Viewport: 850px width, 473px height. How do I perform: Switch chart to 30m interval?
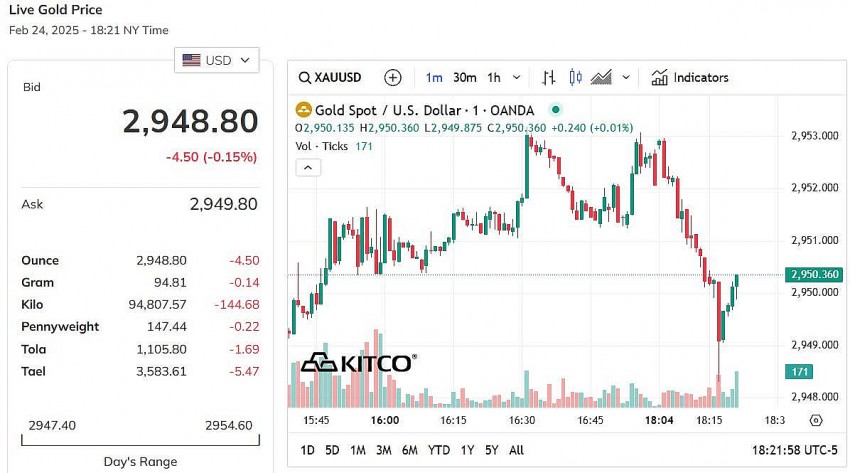pos(464,77)
